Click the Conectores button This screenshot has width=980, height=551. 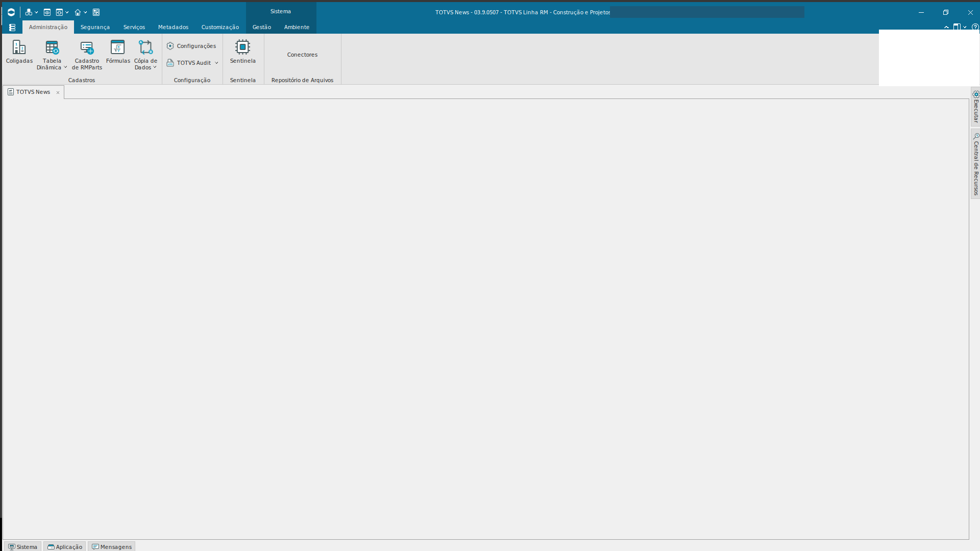[302, 55]
